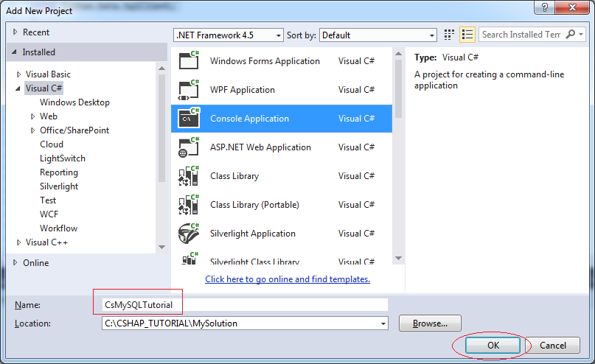
Task: Click the Browse... button
Action: tap(430, 323)
